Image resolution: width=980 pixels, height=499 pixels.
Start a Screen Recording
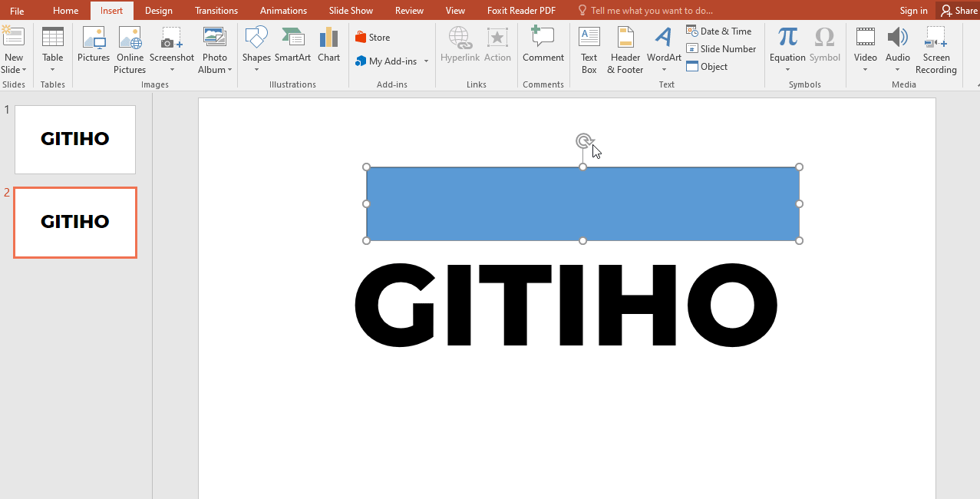[x=935, y=48]
